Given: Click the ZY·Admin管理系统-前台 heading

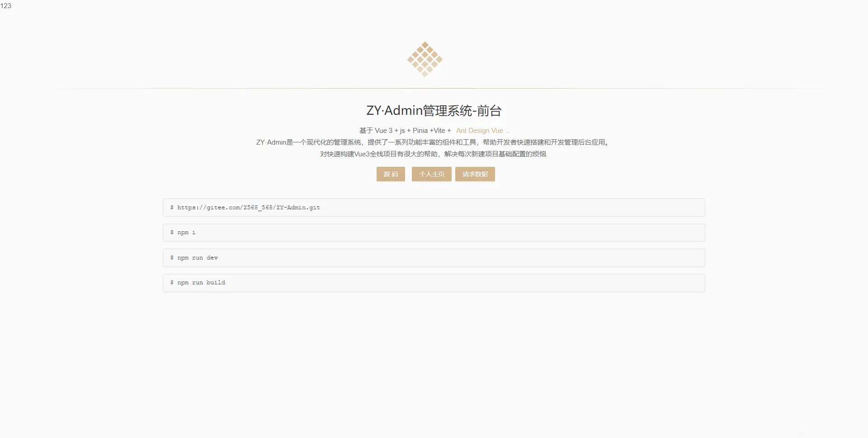Looking at the screenshot, I should pos(434,111).
